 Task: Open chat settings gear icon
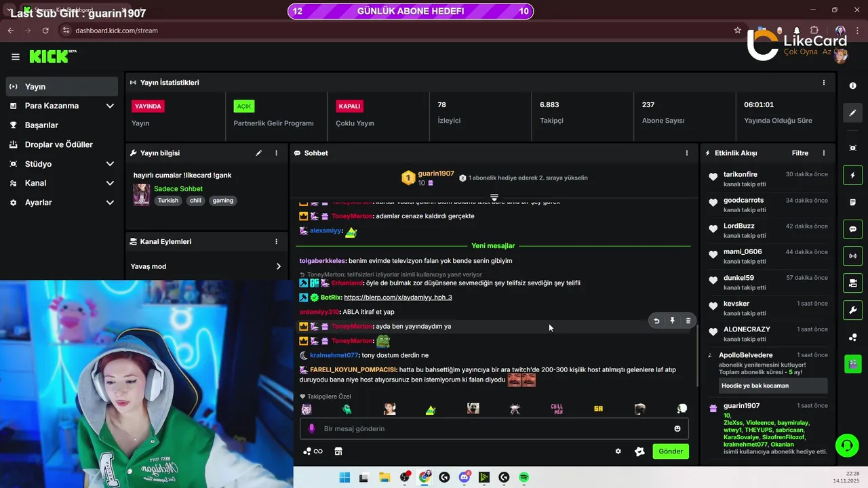618,451
